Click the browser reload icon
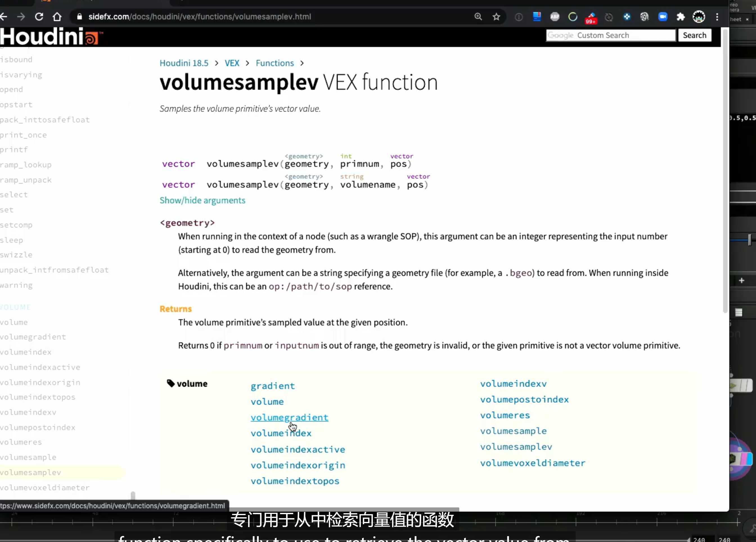The image size is (756, 542). (39, 17)
